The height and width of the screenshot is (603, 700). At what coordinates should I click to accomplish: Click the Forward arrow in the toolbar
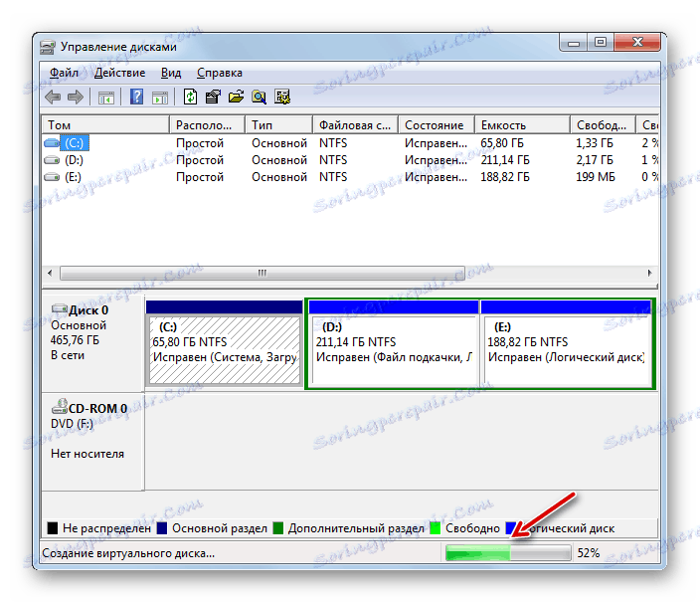coord(75,97)
